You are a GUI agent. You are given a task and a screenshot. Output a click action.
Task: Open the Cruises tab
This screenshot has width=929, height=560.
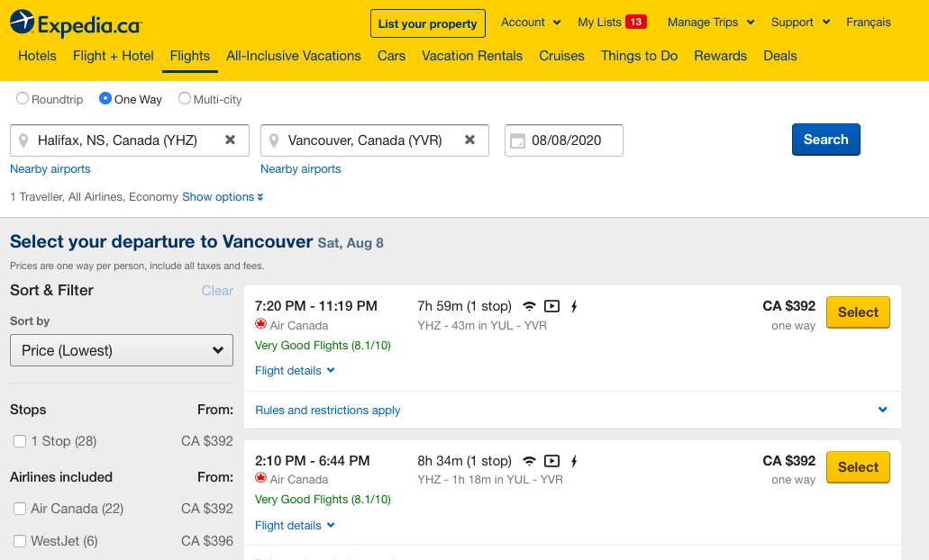click(x=561, y=56)
